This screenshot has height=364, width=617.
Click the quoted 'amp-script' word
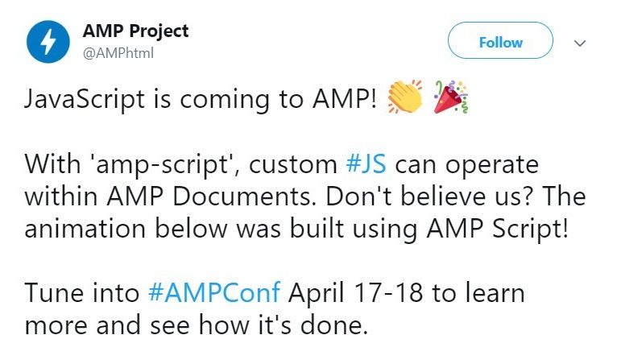(x=166, y=164)
